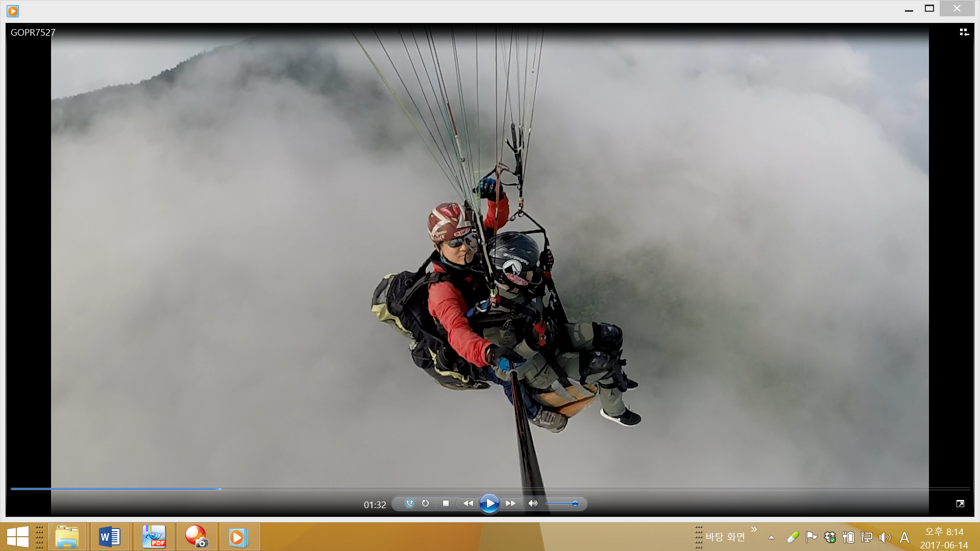This screenshot has width=980, height=551.
Task: Enter full screen with bottom-right icon
Action: [x=960, y=504]
